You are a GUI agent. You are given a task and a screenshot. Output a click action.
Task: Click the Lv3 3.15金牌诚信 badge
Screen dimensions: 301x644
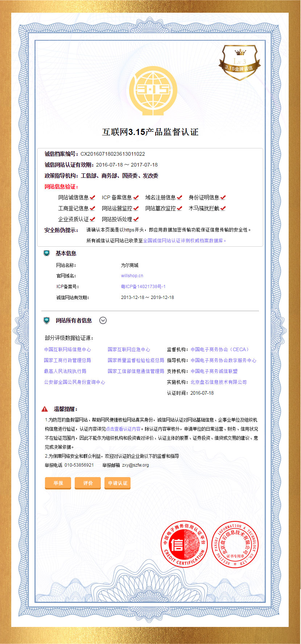tap(239, 63)
